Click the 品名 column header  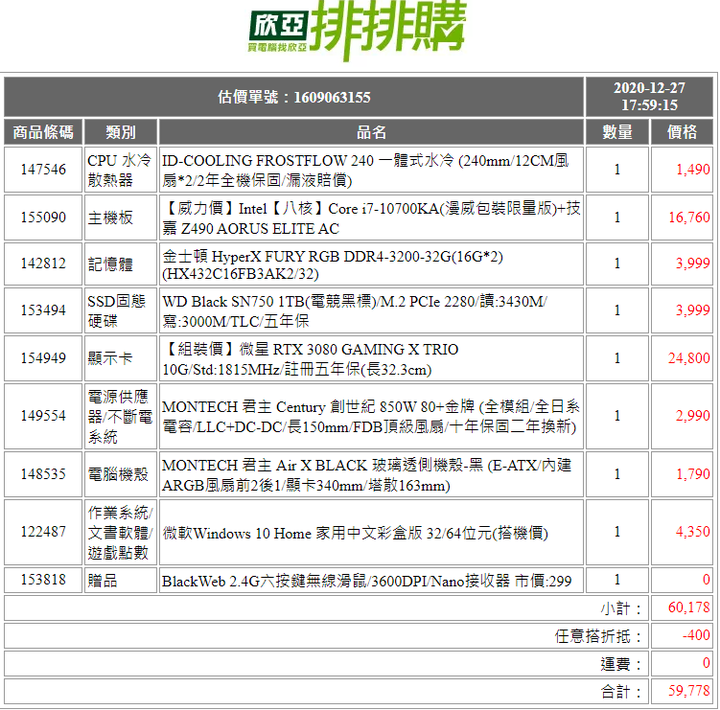pyautogui.click(x=371, y=132)
